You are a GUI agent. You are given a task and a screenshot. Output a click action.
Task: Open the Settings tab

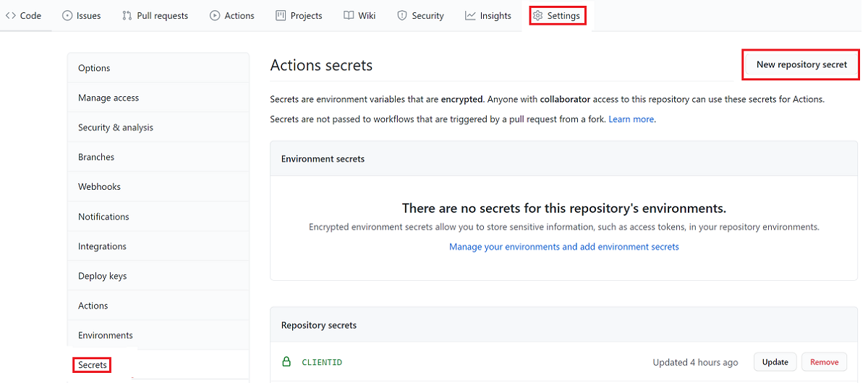(x=557, y=15)
